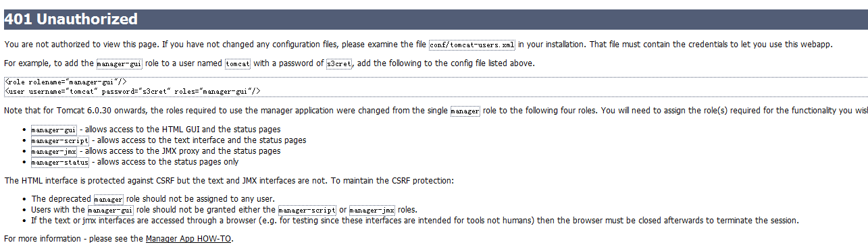868x251 pixels.
Task: Click the browser must be closed bullet
Action: tap(415, 221)
